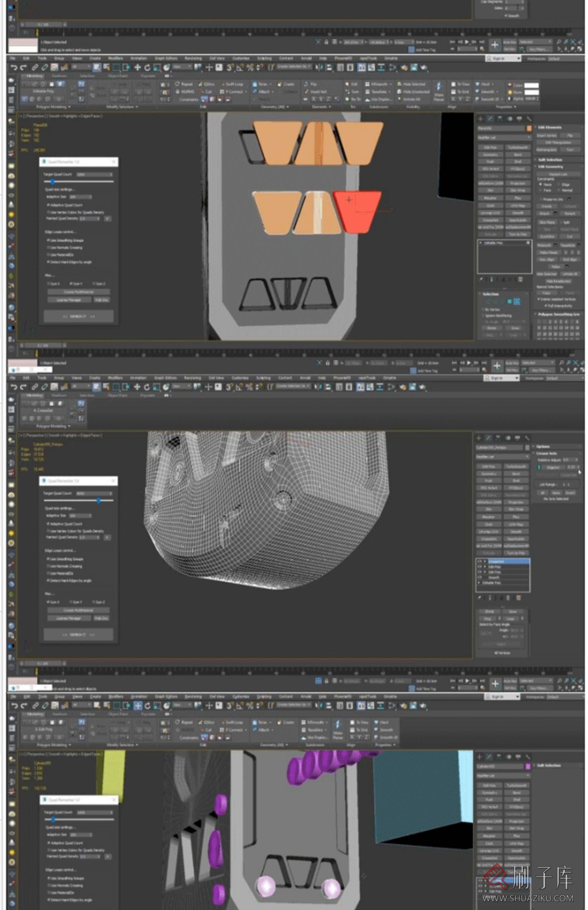Open Modify panel tab in orange wedges frame

click(490, 118)
